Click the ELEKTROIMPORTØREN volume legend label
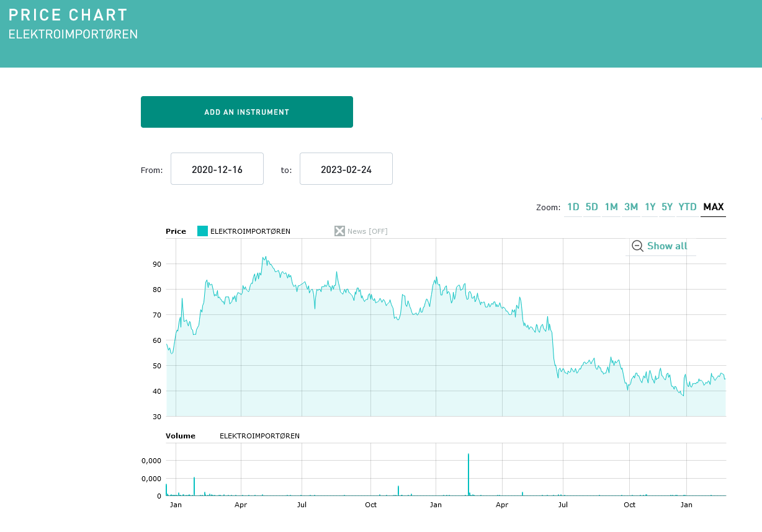Viewport: 762px width, 532px height. (x=259, y=436)
